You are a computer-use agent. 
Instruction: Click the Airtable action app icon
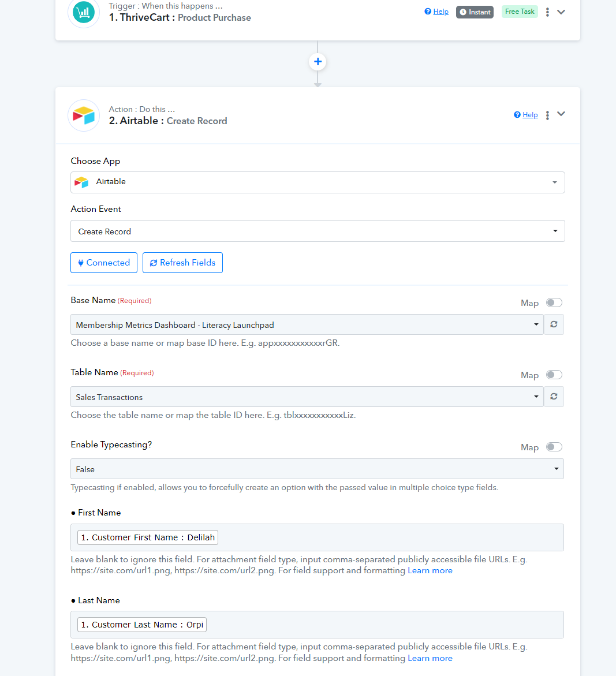(x=84, y=115)
